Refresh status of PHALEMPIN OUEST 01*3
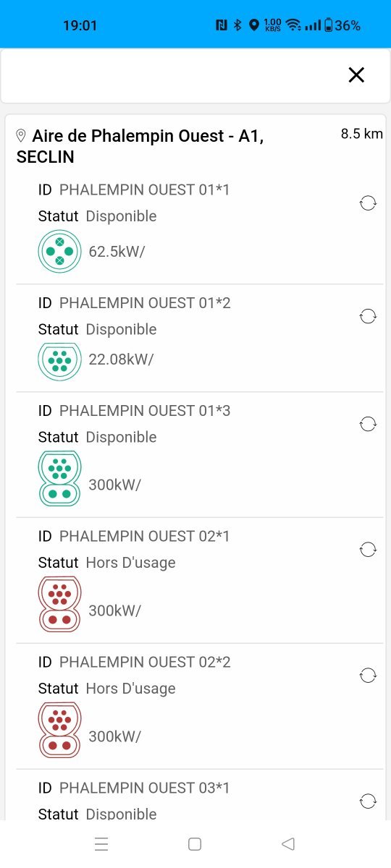This screenshot has width=391, height=868. (x=368, y=424)
